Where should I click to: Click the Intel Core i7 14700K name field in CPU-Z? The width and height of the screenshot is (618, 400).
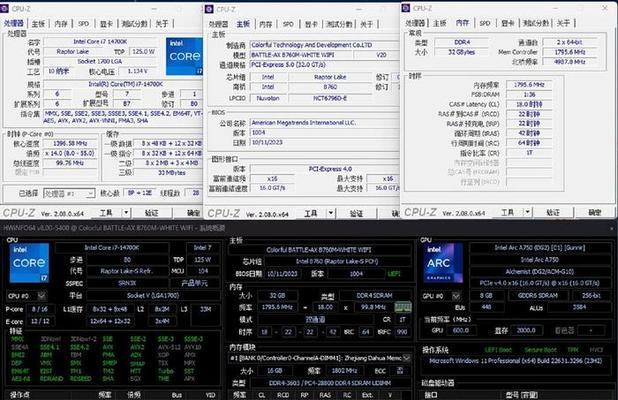point(100,41)
